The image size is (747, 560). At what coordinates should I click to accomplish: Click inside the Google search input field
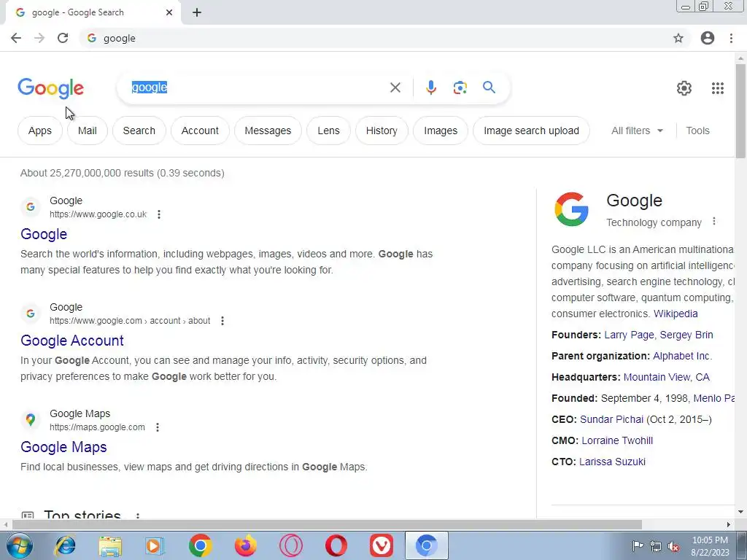pyautogui.click(x=258, y=87)
